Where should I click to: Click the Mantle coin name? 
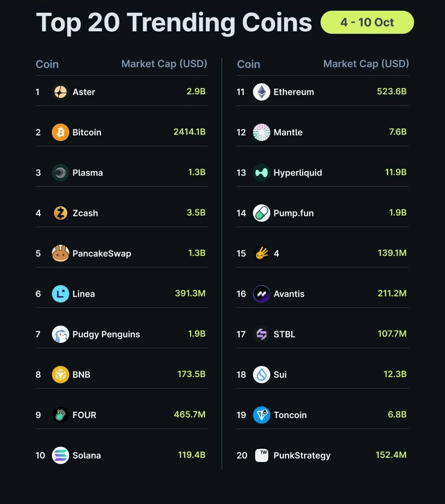tap(288, 132)
